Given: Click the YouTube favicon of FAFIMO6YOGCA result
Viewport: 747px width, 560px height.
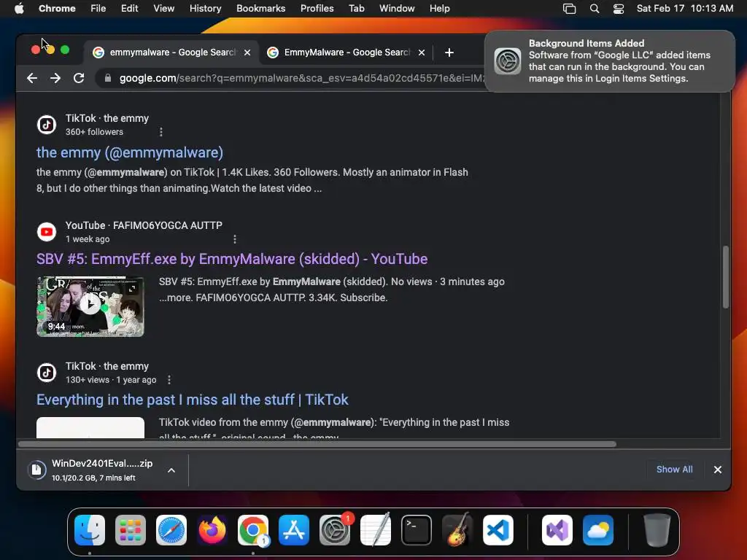Looking at the screenshot, I should click(x=47, y=232).
